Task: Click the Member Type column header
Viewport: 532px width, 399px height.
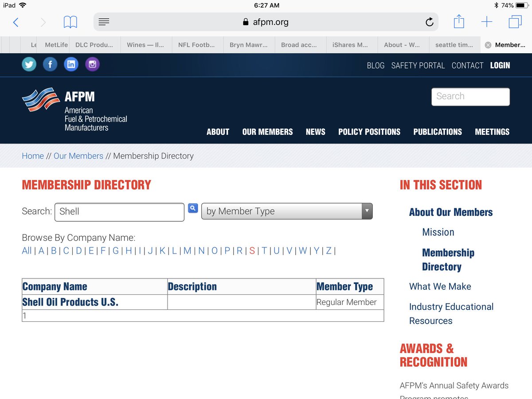Action: [344, 286]
